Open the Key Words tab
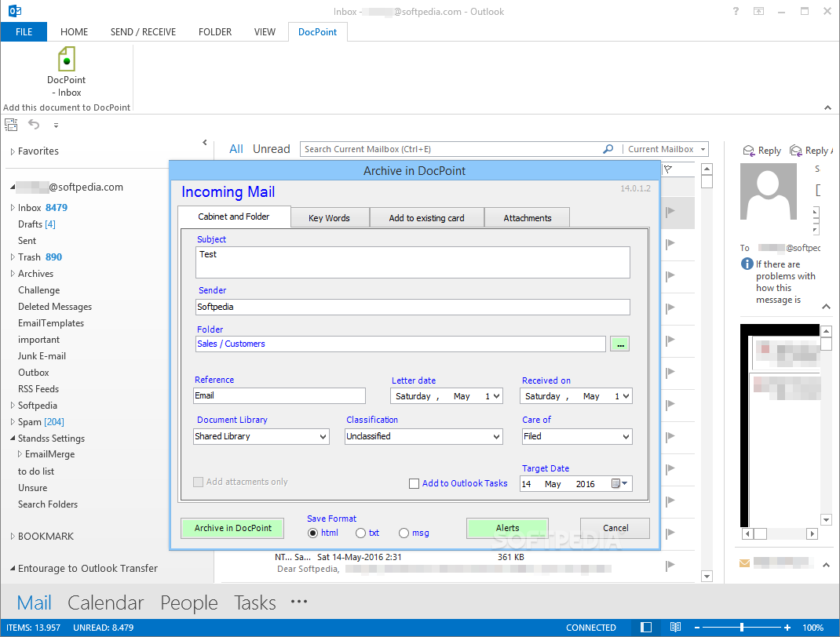Screen dimensions: 840x637 pyautogui.click(x=330, y=218)
